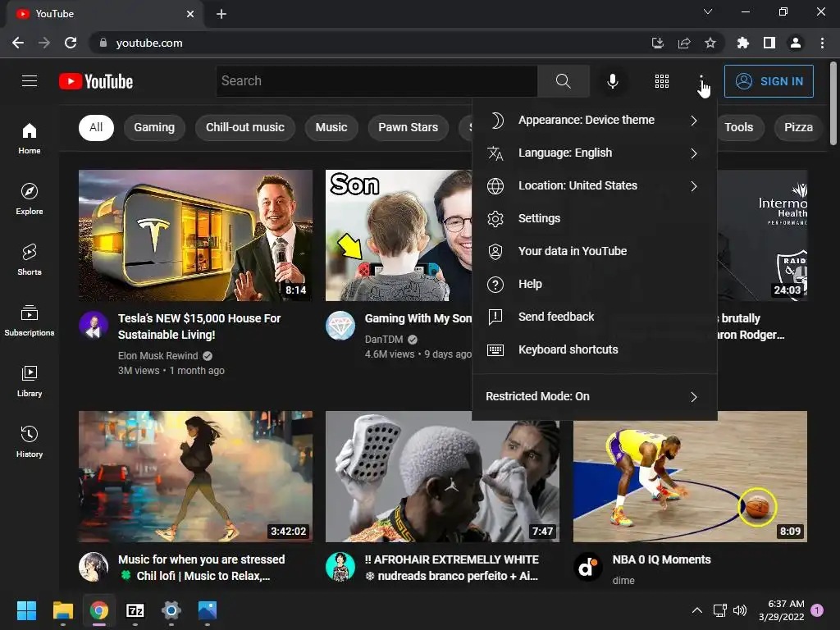This screenshot has width=840, height=630.
Task: Click Elon Musk Rewind channel name
Action: 158,356
